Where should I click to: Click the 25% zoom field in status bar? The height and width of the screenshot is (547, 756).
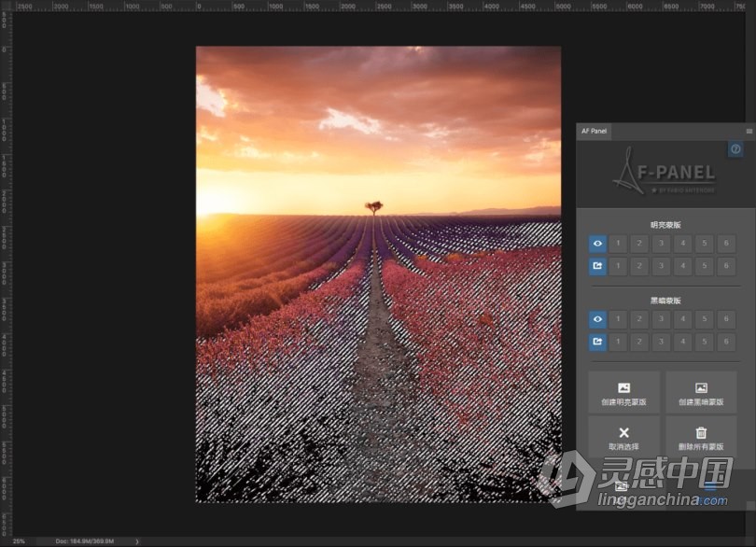19,541
